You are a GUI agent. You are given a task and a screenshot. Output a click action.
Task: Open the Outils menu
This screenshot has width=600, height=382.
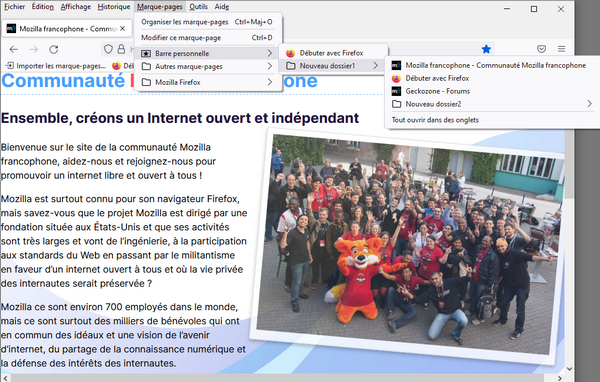click(198, 7)
